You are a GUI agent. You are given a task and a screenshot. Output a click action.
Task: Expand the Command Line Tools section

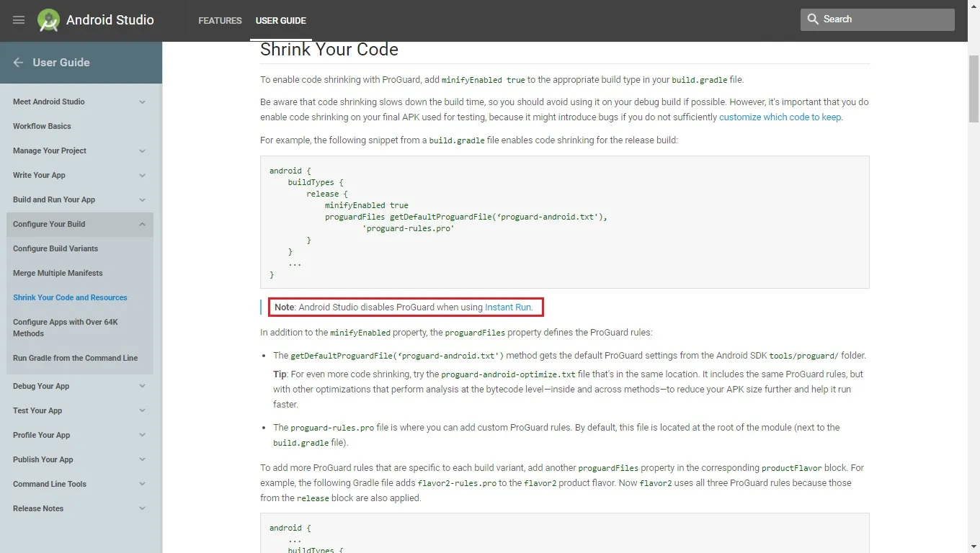[x=142, y=485]
